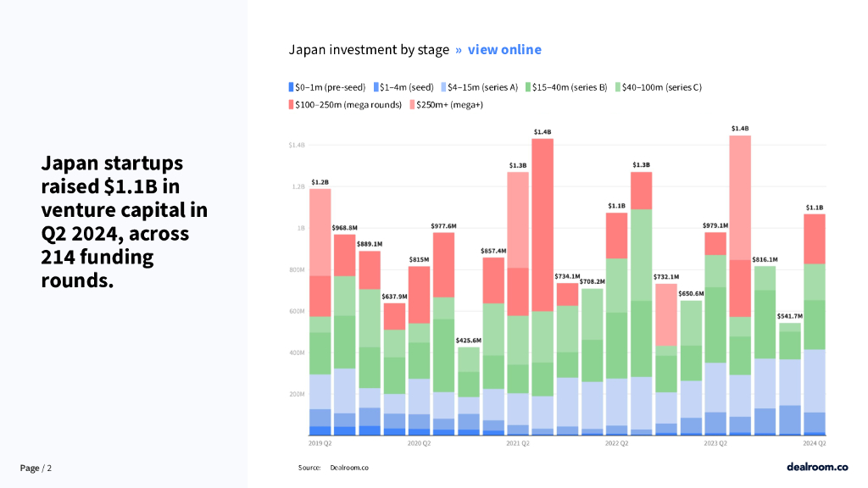Click the $637.9M label above the bar
Image resolution: width=868 pixels, height=488 pixels.
click(394, 297)
